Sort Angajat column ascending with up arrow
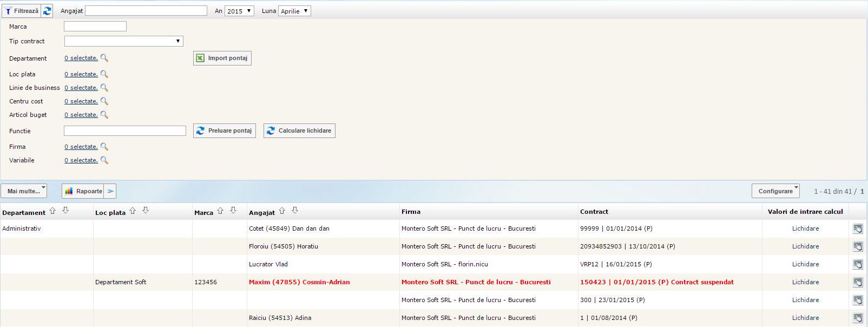The height and width of the screenshot is (327, 868). coord(282,211)
